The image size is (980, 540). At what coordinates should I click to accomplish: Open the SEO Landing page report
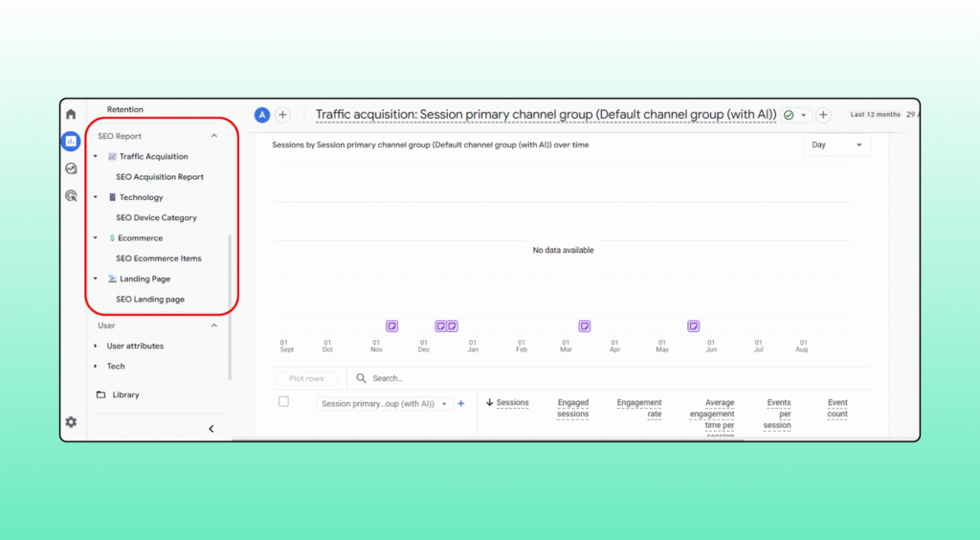150,300
